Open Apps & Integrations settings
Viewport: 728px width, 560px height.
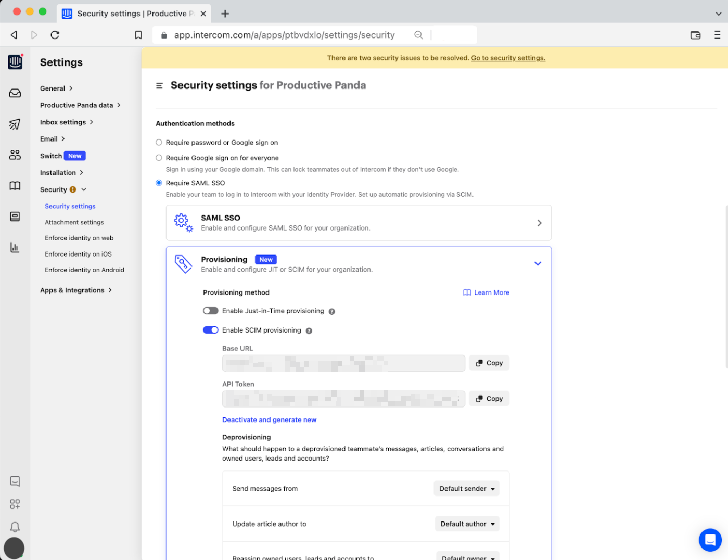(76, 290)
